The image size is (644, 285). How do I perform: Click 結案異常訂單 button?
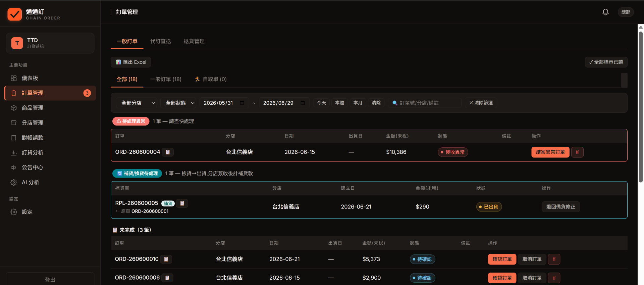click(x=550, y=152)
